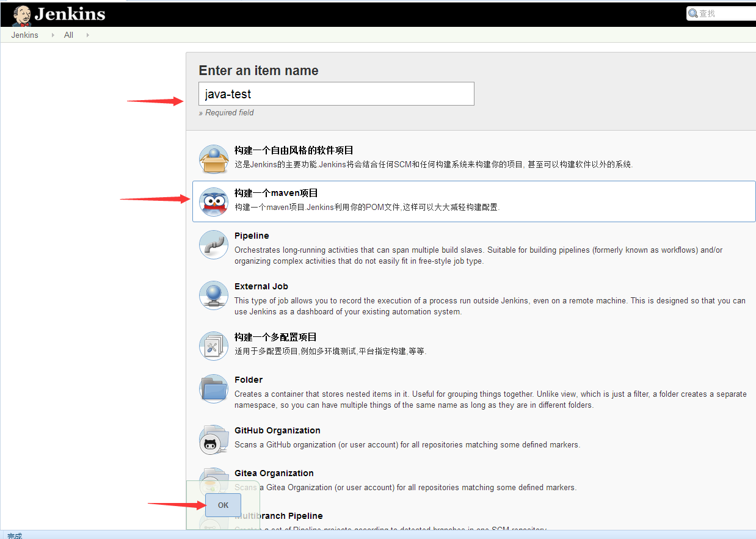This screenshot has height=539, width=756.
Task: Click the OK button
Action: click(223, 505)
